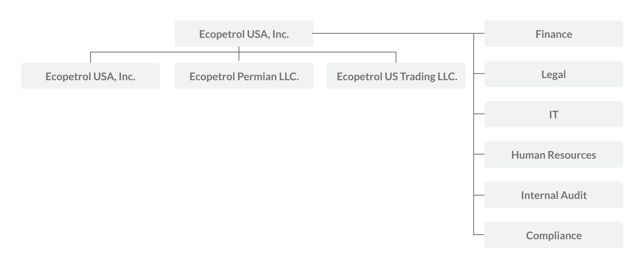Click the IT department box

coord(553,114)
